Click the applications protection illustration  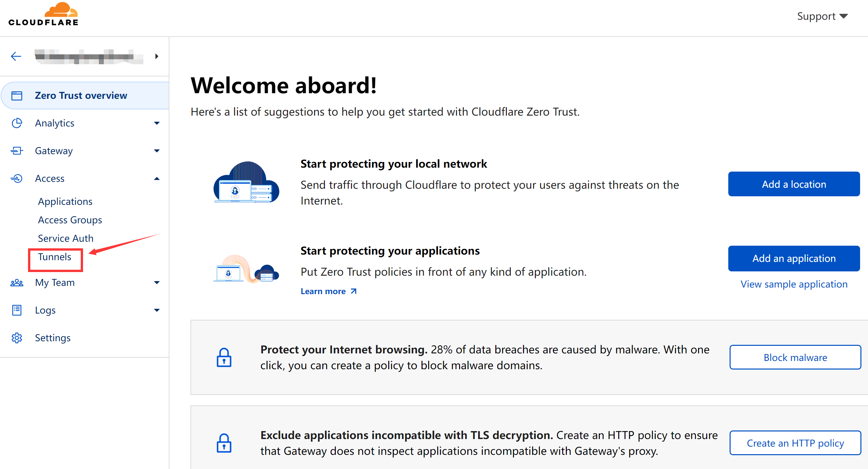[x=246, y=269]
